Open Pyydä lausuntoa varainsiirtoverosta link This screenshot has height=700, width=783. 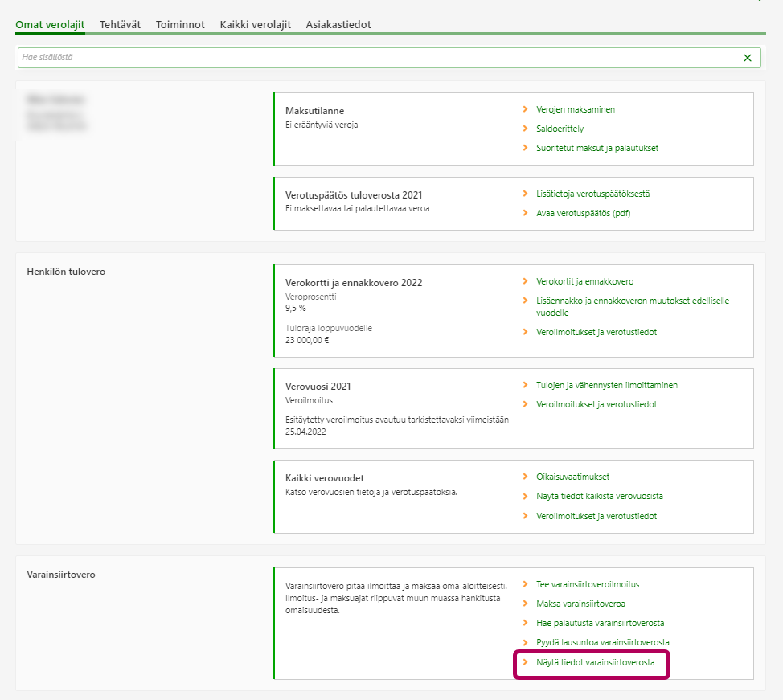pyautogui.click(x=602, y=642)
